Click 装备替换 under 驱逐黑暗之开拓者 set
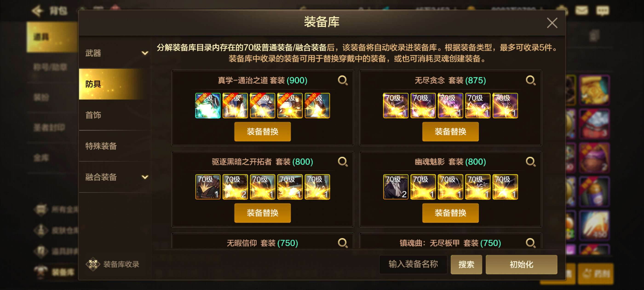The width and height of the screenshot is (644, 290). tap(262, 213)
